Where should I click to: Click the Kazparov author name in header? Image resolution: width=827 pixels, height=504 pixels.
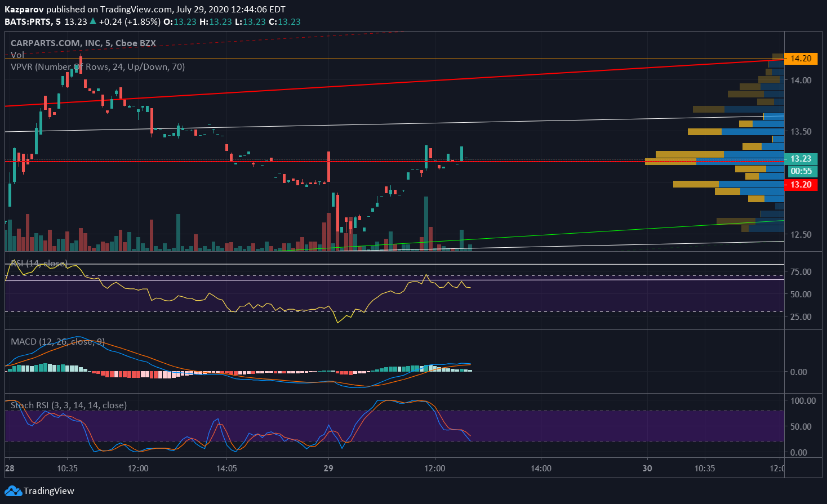tap(24, 10)
